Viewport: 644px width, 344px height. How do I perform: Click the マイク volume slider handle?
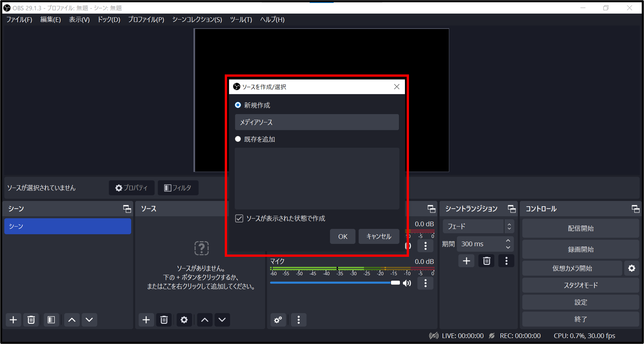(395, 283)
